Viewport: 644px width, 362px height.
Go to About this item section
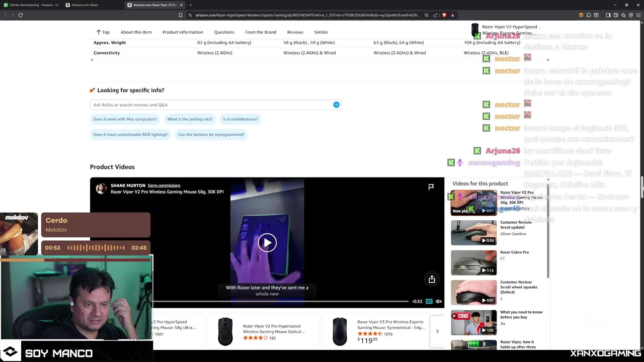[136, 32]
